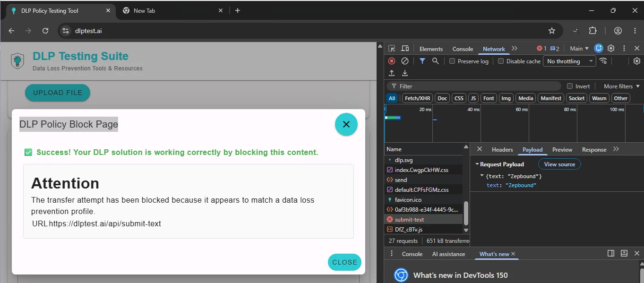Switch to the Elements panel tab
Image resolution: width=644 pixels, height=283 pixels.
click(431, 49)
